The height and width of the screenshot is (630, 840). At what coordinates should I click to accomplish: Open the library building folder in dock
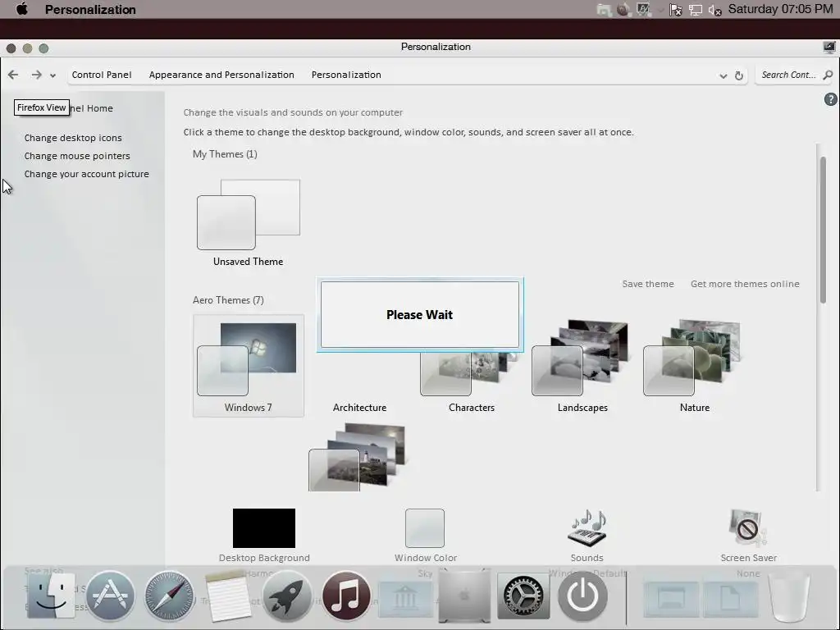405,598
